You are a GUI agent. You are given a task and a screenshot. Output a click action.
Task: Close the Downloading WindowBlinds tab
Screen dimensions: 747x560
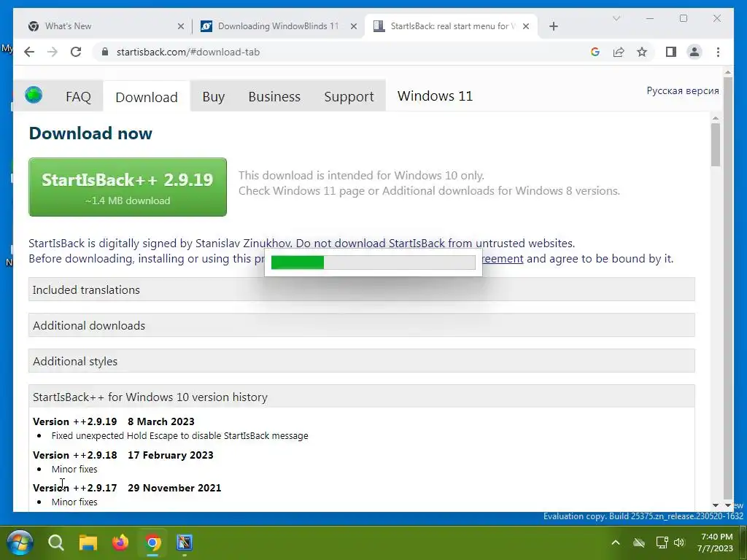(x=354, y=26)
